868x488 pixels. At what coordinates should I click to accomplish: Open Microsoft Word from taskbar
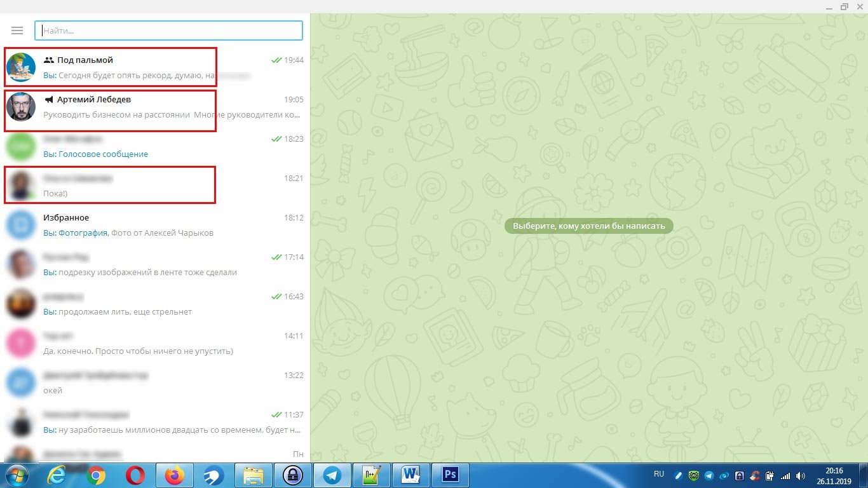411,475
